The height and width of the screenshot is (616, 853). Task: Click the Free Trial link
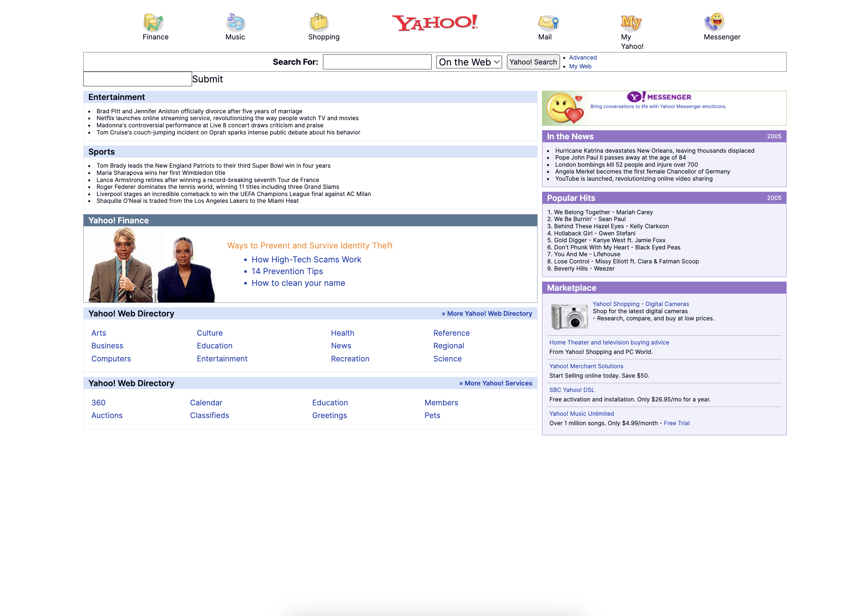[676, 423]
